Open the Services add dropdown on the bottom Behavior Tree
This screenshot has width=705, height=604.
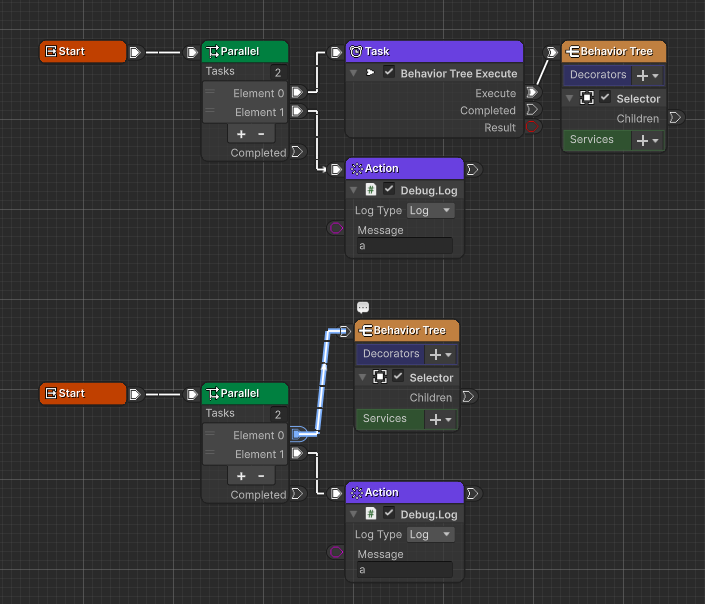tap(441, 419)
